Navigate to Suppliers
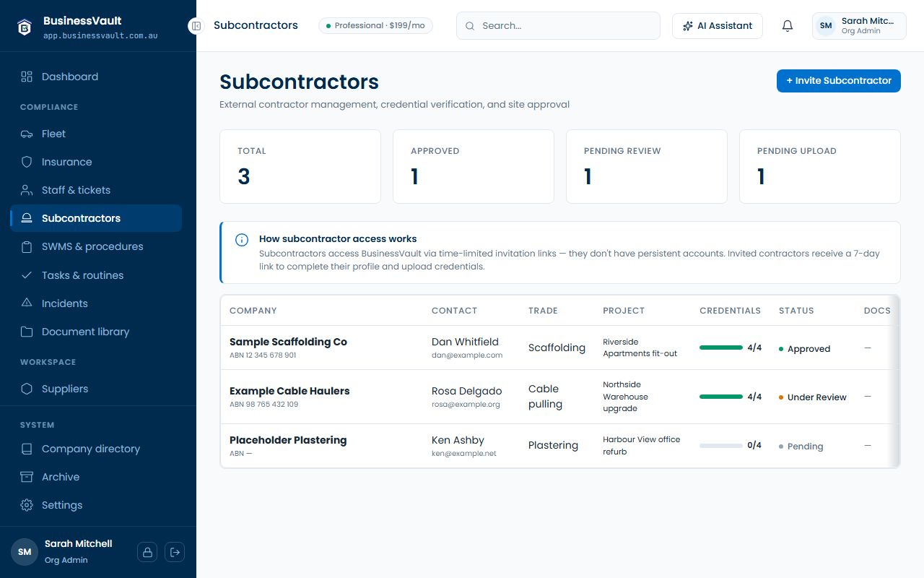This screenshot has width=924, height=578. click(96, 389)
